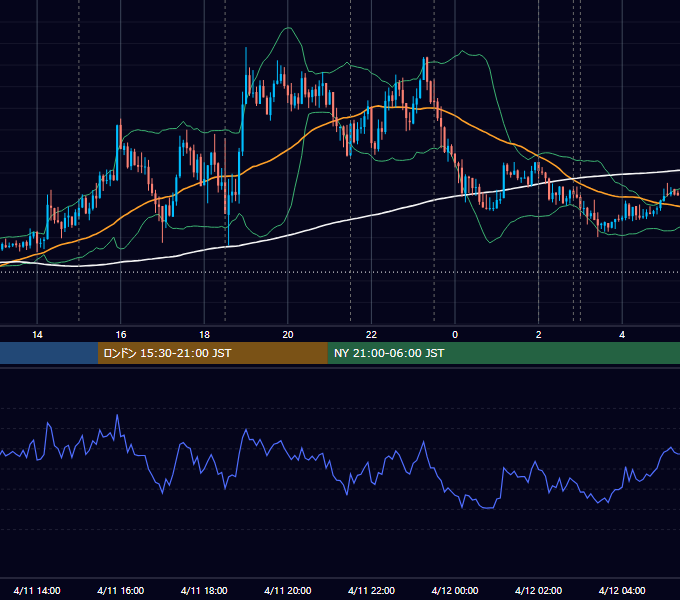Select the ロンドン 15:30-21:00 JST session bar
This screenshot has width=680, height=600.
[212, 353]
